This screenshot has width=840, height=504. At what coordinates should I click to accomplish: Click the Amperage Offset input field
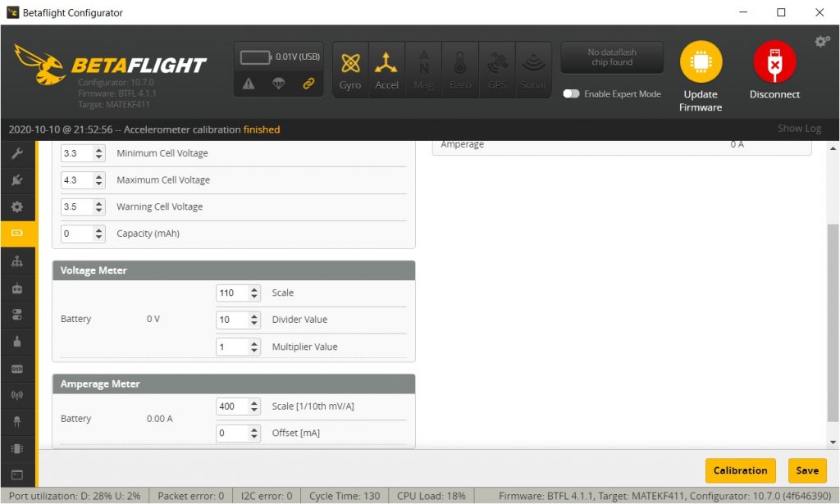[x=231, y=433]
